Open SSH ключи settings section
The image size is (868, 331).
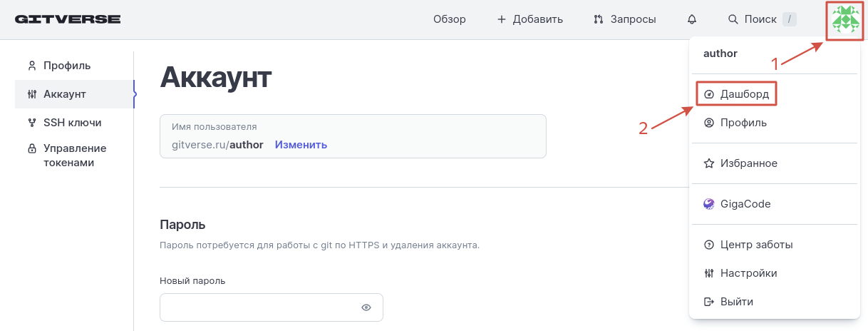click(x=72, y=123)
